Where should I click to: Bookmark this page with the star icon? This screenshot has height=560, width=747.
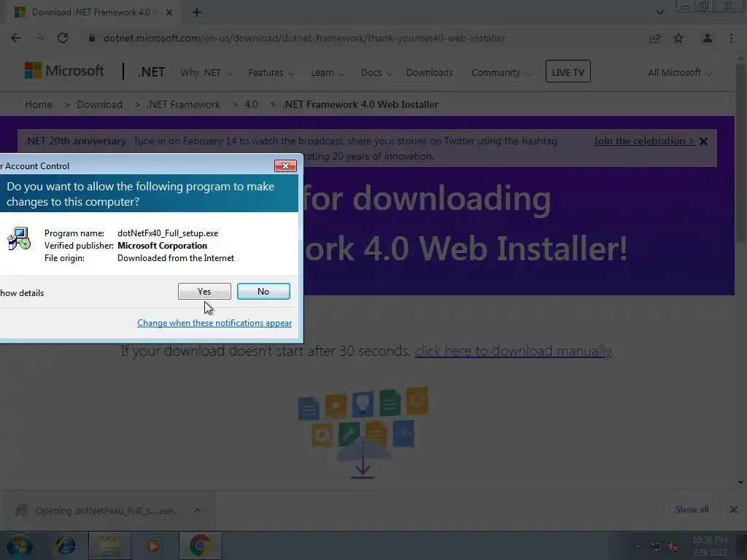click(678, 38)
